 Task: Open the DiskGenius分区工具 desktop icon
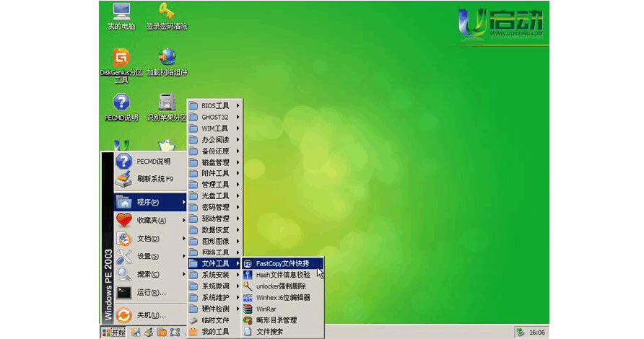click(121, 58)
